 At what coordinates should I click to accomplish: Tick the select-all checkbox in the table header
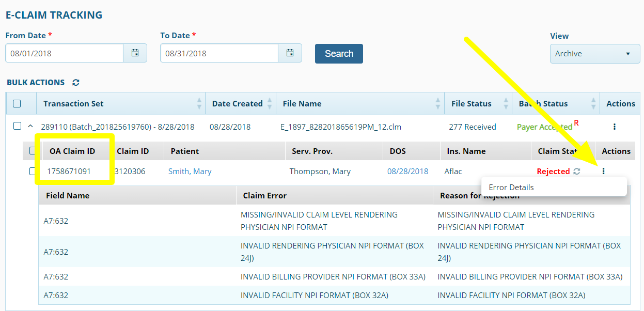17,104
